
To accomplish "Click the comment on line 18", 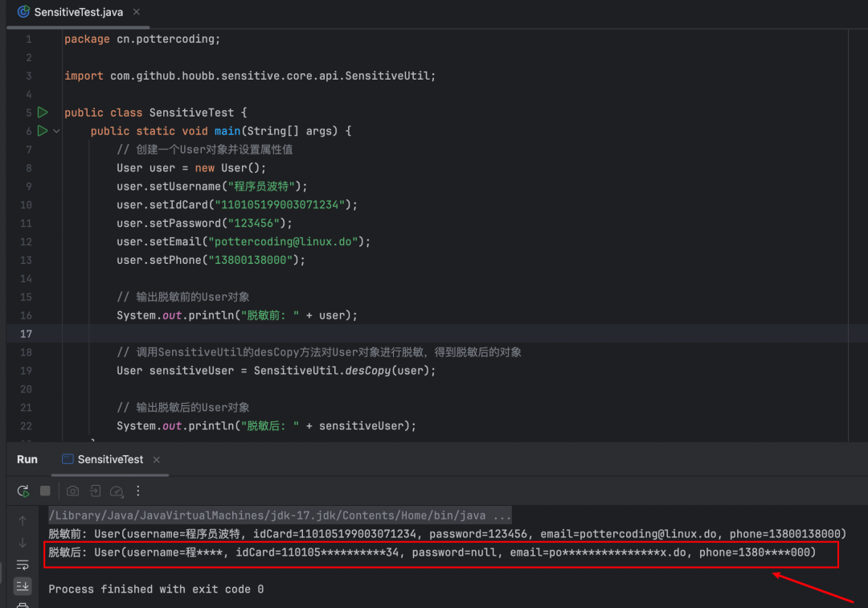I will 319,352.
